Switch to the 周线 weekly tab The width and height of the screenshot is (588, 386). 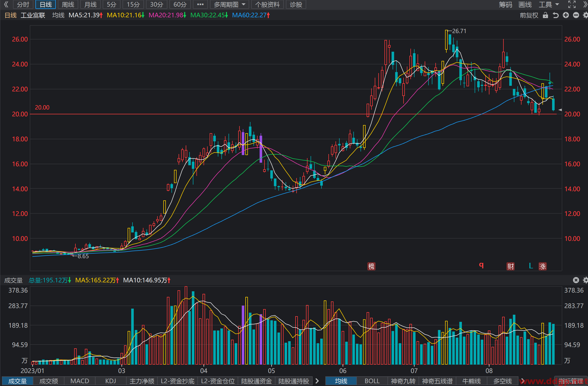click(x=68, y=5)
